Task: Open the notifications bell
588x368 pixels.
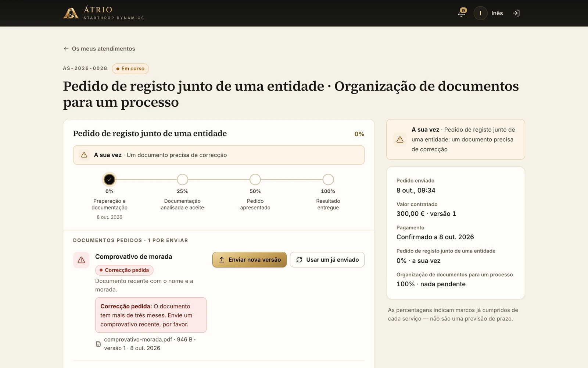Action: pos(462,13)
